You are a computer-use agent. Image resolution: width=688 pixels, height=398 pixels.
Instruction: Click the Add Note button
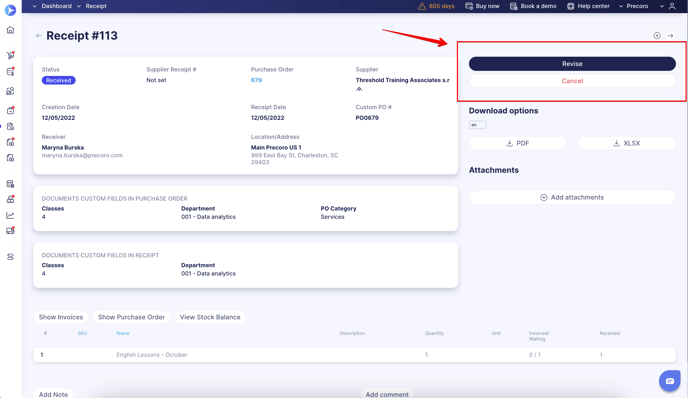53,394
